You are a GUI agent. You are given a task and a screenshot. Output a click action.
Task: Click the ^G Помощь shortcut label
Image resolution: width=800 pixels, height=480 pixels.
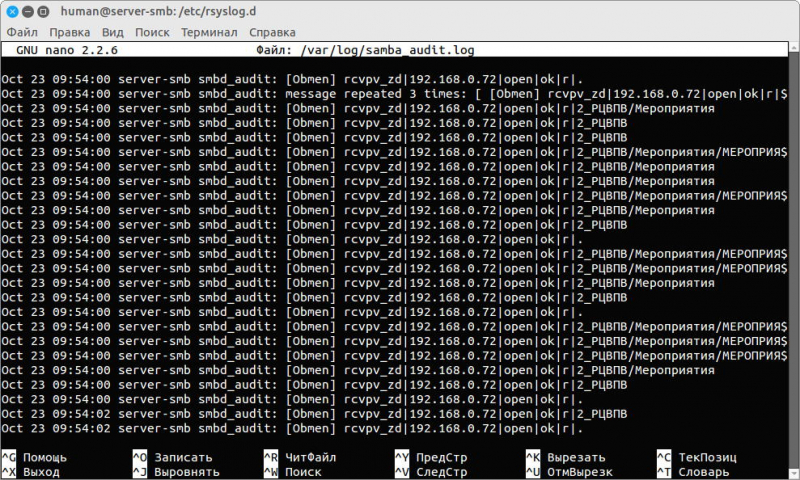(x=36, y=457)
